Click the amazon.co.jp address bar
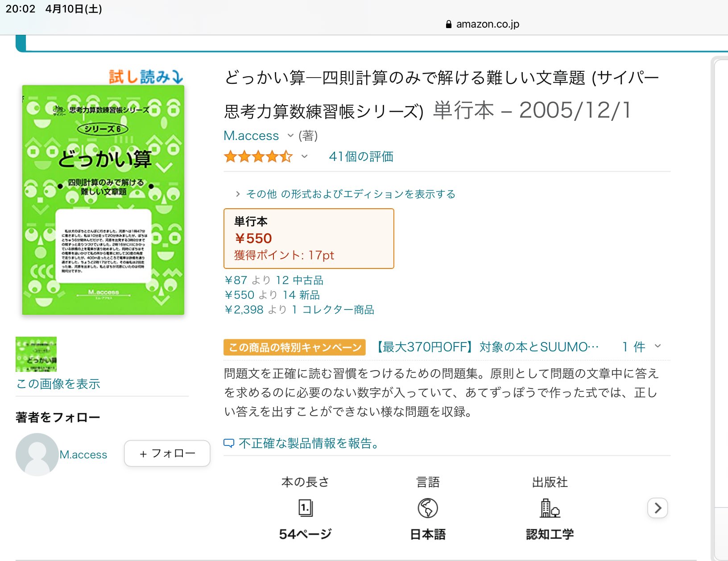Viewport: 728px width, 561px height. point(483,24)
